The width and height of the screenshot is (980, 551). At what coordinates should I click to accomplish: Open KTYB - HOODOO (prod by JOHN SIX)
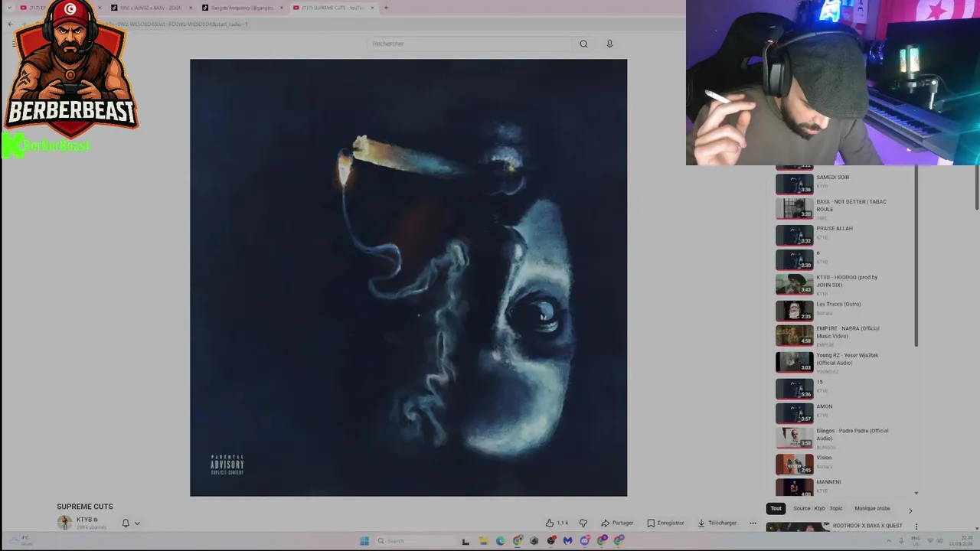click(x=847, y=281)
